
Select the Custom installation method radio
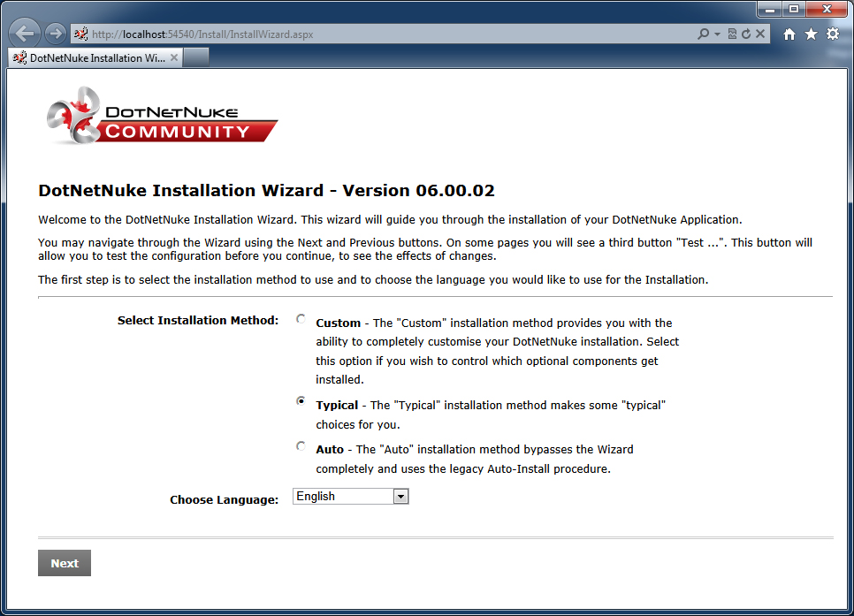[x=301, y=319]
